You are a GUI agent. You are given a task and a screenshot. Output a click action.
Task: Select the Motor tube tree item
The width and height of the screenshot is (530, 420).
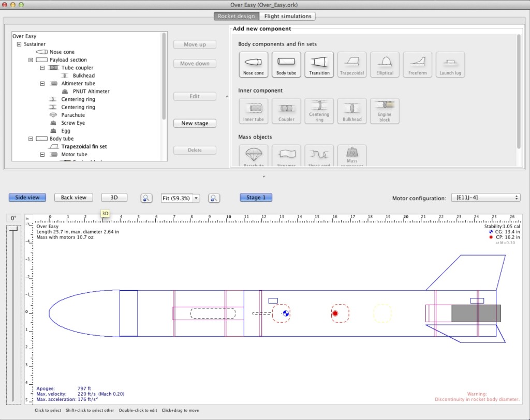(x=74, y=155)
